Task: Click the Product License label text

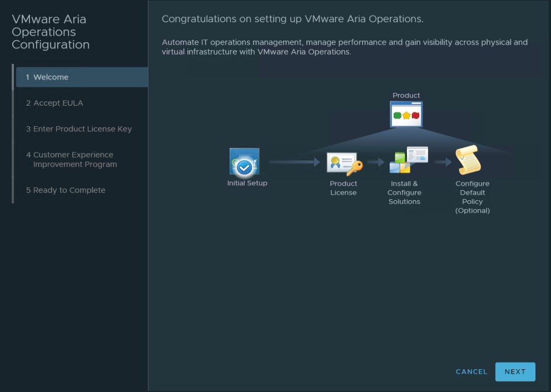Action: pyautogui.click(x=343, y=188)
